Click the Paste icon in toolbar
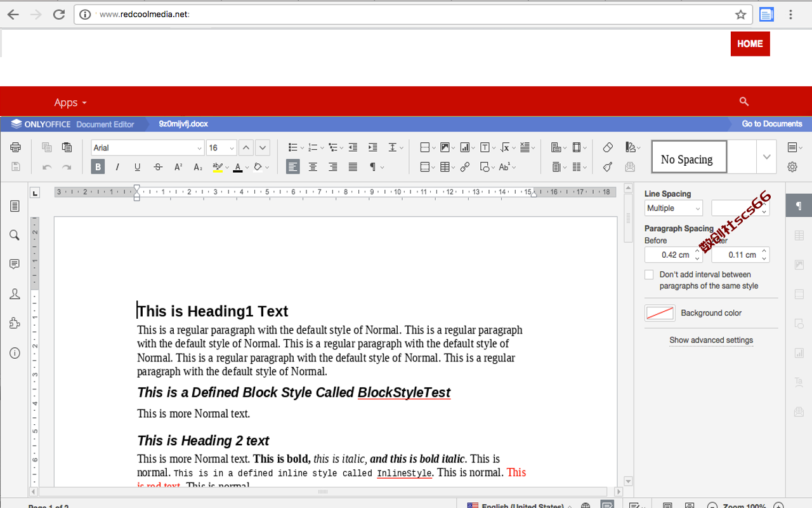The height and width of the screenshot is (508, 812). tap(67, 147)
